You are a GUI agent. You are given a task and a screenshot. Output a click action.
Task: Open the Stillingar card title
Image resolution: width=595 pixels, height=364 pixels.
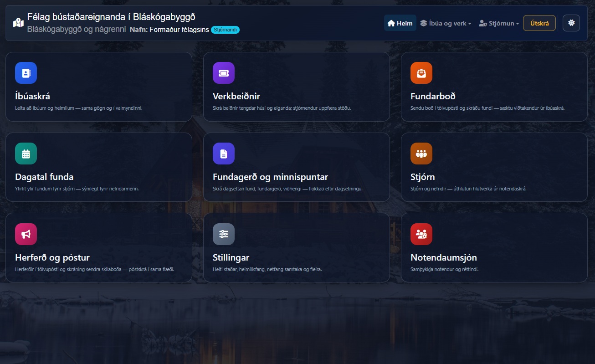point(231,257)
